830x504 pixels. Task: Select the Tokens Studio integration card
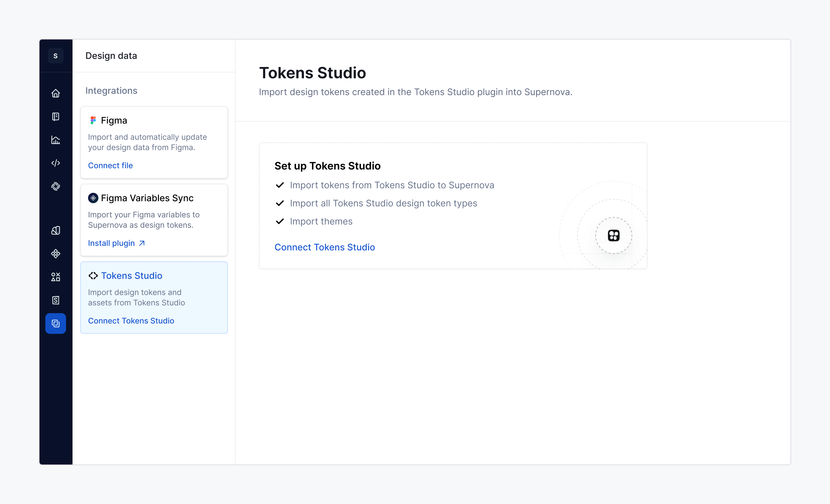(154, 298)
